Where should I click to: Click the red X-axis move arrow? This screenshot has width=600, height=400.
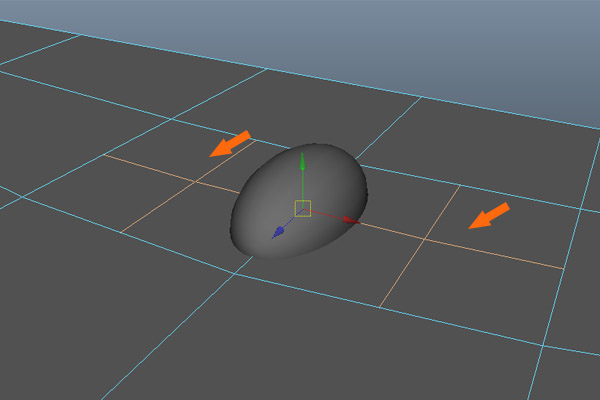click(x=350, y=220)
